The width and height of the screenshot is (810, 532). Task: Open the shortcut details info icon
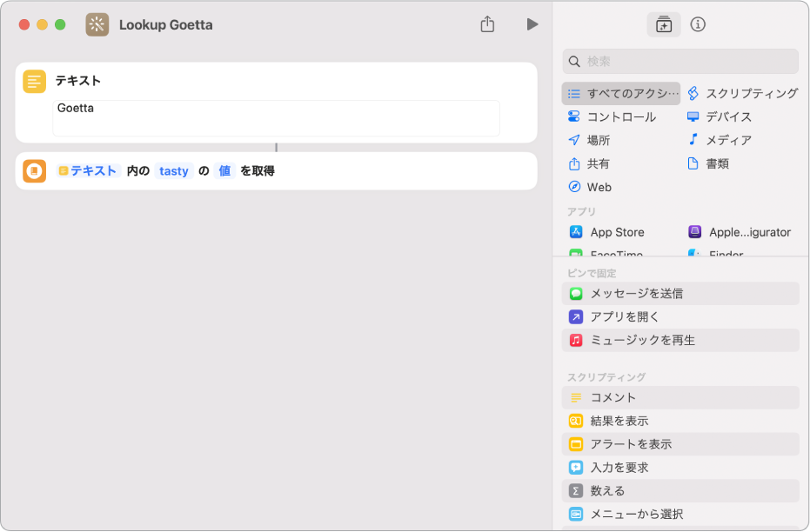coord(698,24)
